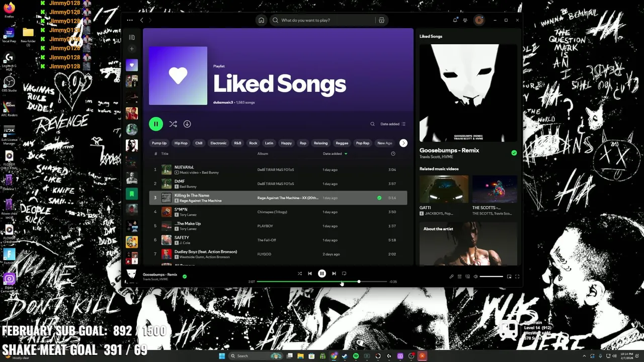Open the profile avatar menu
Image resolution: width=644 pixels, height=362 pixels.
click(x=479, y=20)
